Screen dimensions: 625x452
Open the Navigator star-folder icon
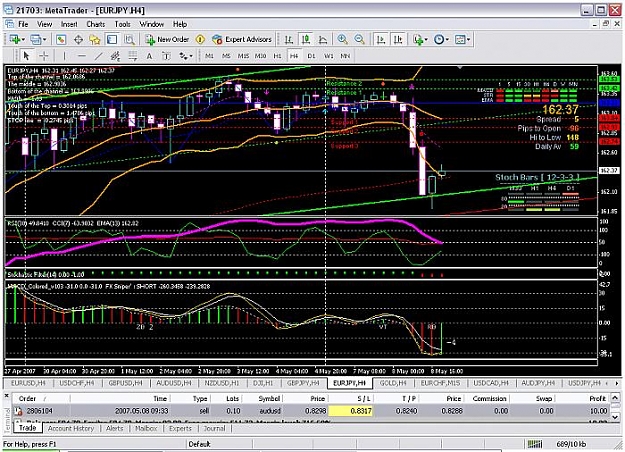click(95, 39)
